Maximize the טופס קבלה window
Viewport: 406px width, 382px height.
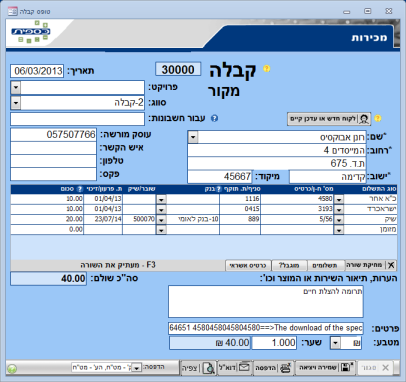[x=367, y=11]
